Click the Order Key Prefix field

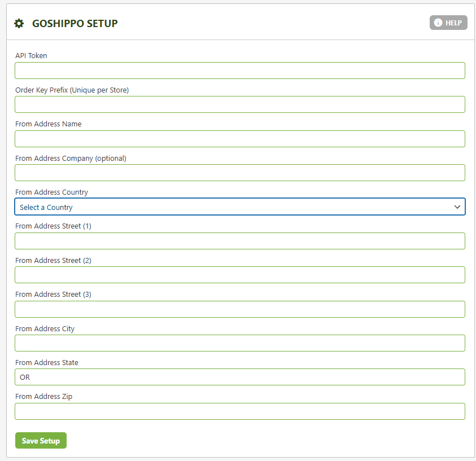coord(239,104)
